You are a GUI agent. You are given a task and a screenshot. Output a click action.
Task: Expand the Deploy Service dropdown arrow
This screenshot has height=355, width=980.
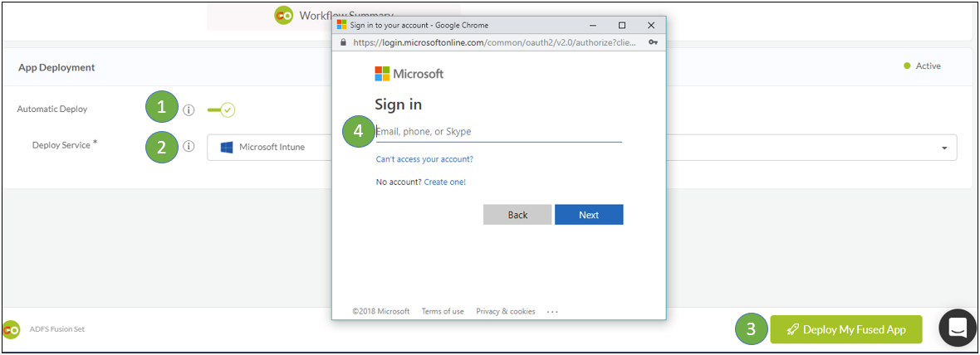[944, 148]
